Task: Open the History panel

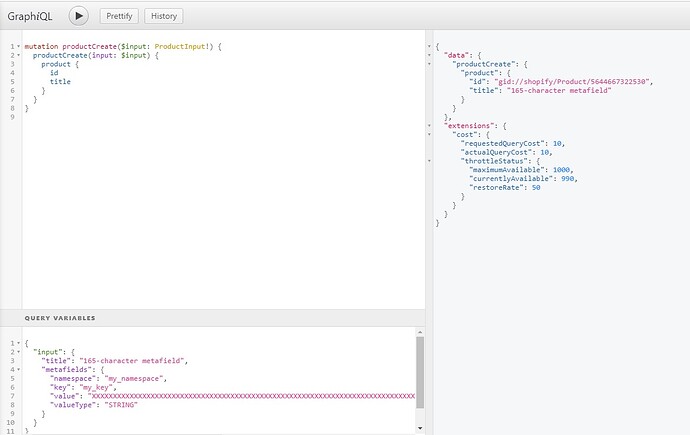Action: (164, 16)
